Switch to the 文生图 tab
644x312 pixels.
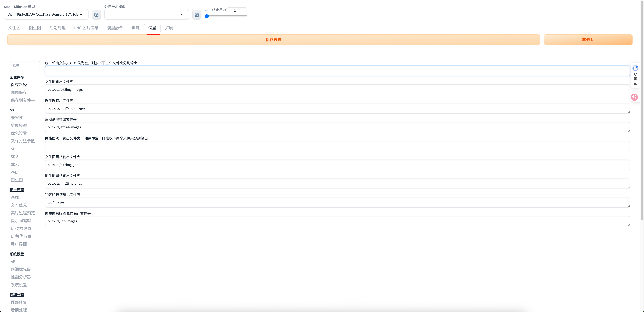coord(14,28)
